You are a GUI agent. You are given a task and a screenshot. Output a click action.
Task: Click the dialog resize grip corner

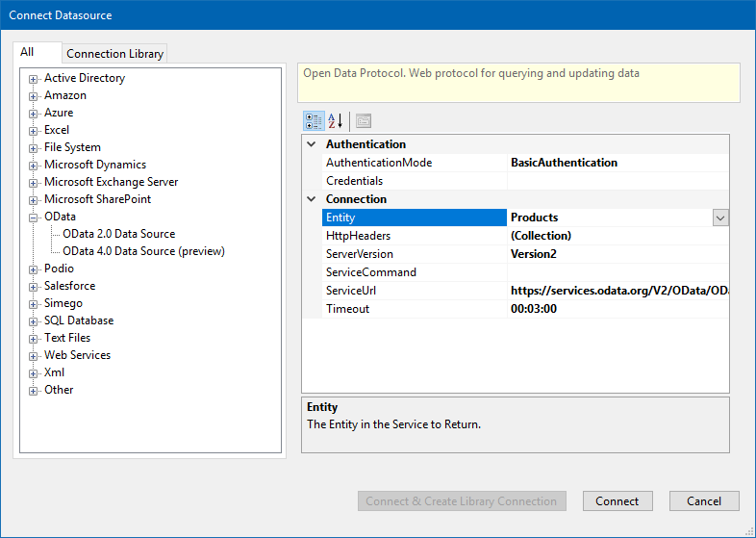[x=749, y=531]
